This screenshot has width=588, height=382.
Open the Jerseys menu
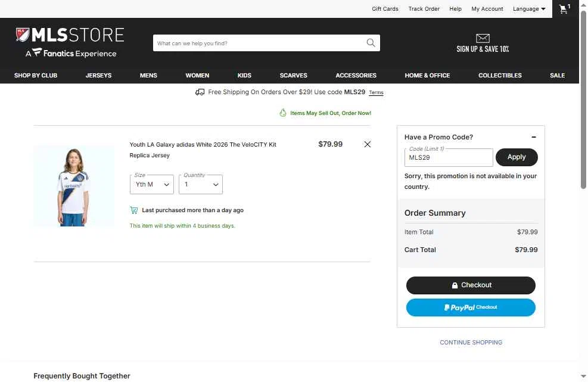pyautogui.click(x=99, y=76)
